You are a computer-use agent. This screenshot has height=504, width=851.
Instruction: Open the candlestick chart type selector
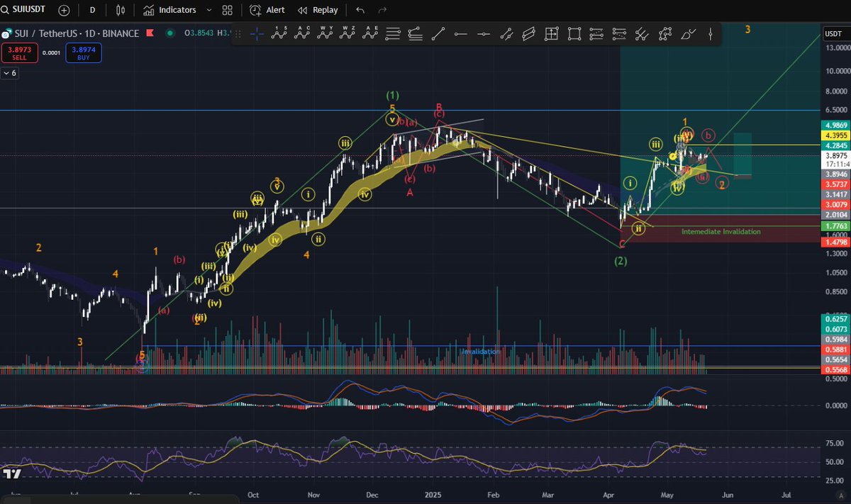pyautogui.click(x=121, y=10)
